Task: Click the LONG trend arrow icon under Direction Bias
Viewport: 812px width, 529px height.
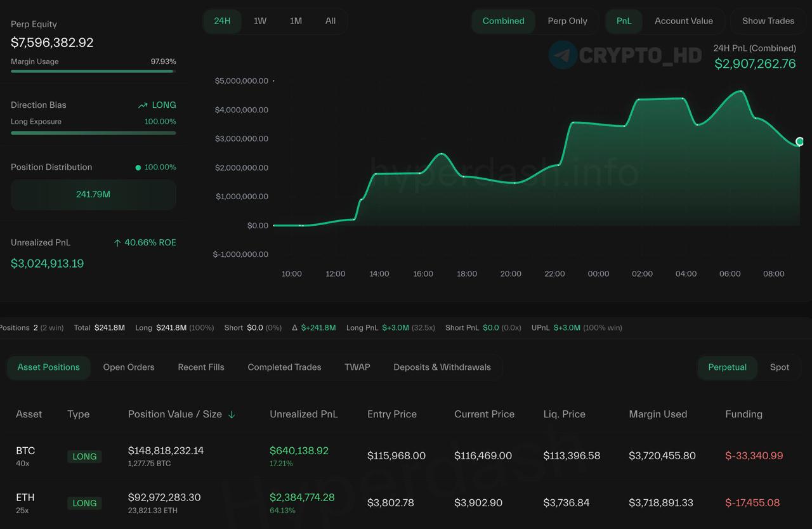Action: click(143, 105)
